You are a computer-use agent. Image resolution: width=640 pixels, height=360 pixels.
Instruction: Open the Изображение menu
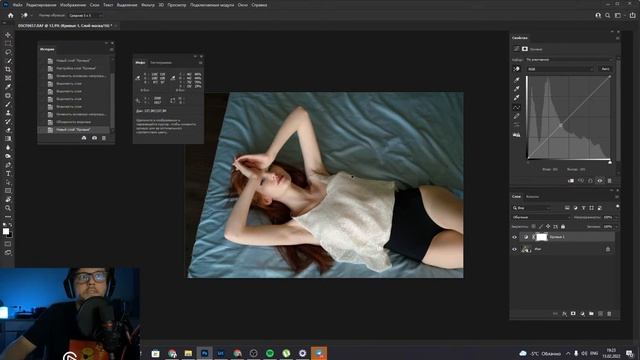73,5
